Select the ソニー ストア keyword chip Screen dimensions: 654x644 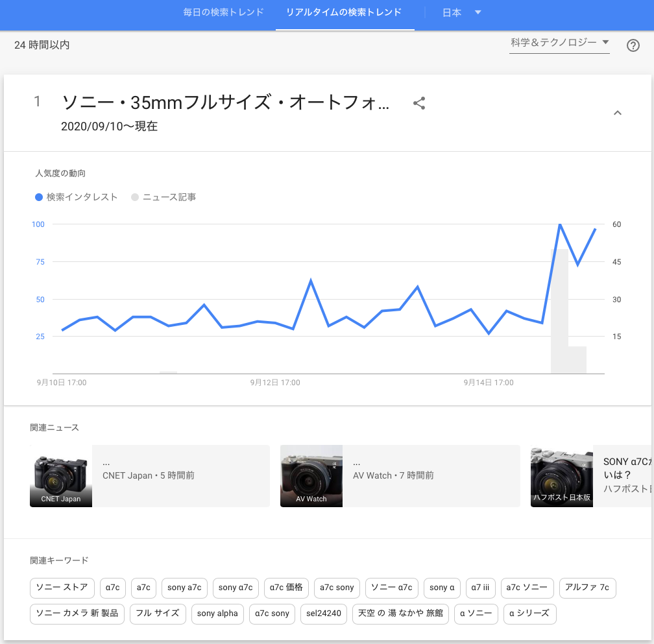click(62, 588)
